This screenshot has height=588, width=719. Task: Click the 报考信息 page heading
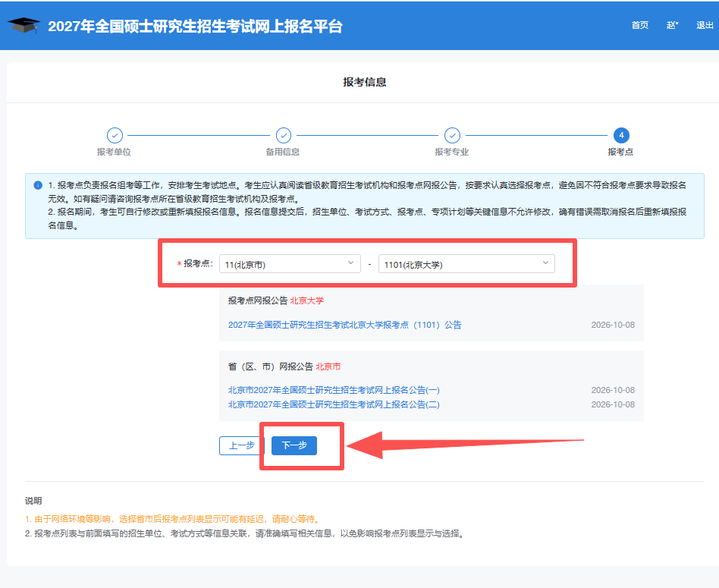pyautogui.click(x=365, y=82)
